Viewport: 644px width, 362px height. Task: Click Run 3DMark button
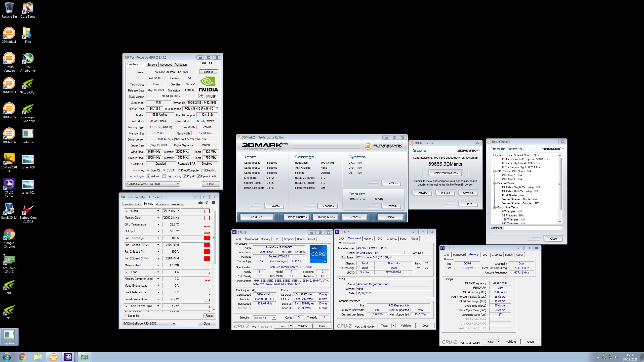257,217
